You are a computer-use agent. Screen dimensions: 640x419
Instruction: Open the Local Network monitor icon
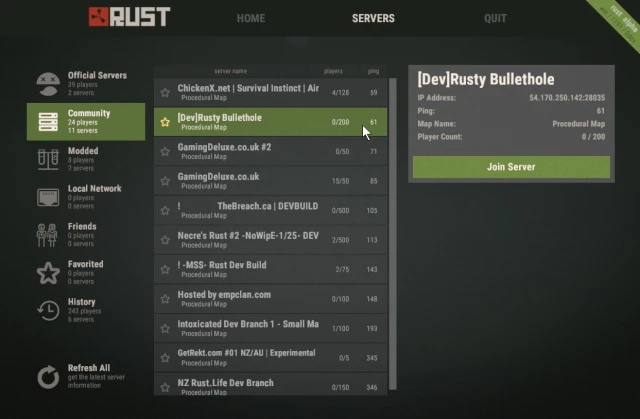click(48, 197)
